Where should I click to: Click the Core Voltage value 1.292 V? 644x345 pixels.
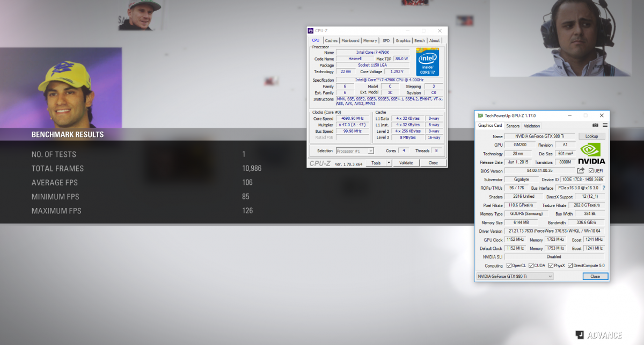coord(397,71)
